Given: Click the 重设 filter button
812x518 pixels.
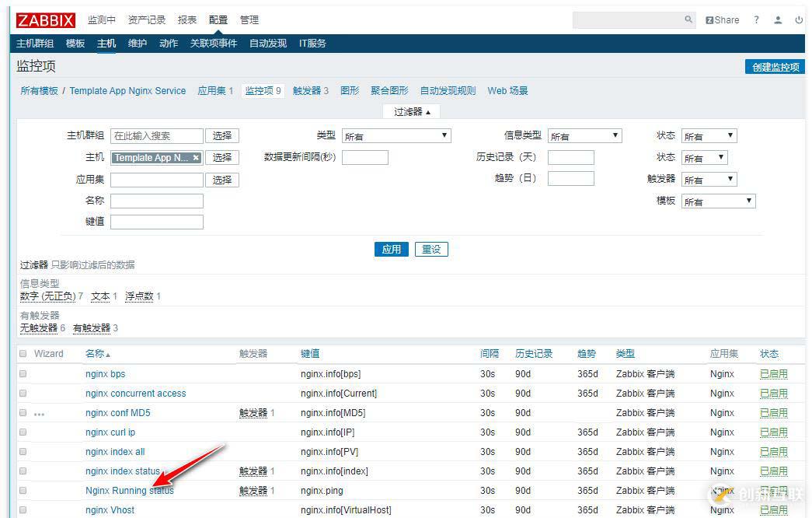Looking at the screenshot, I should click(431, 250).
